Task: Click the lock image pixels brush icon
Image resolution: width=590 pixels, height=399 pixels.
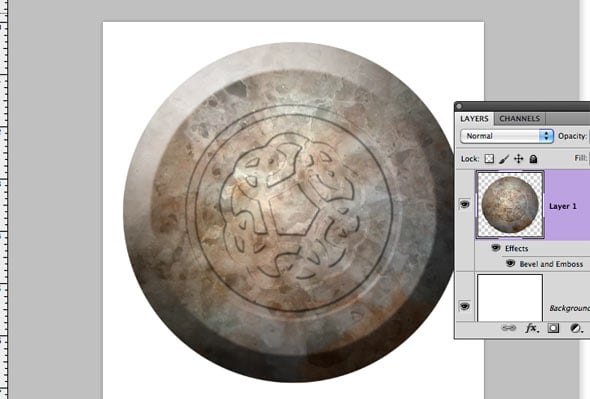Action: [x=504, y=159]
